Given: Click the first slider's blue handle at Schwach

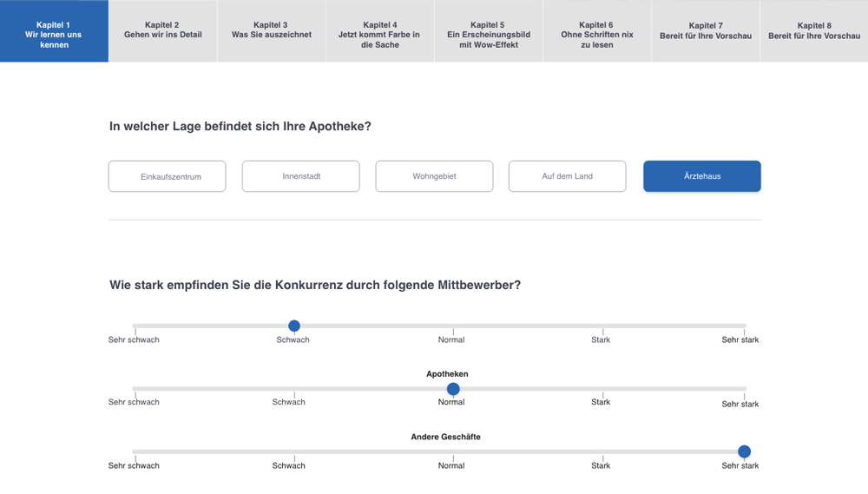Looking at the screenshot, I should coord(294,326).
